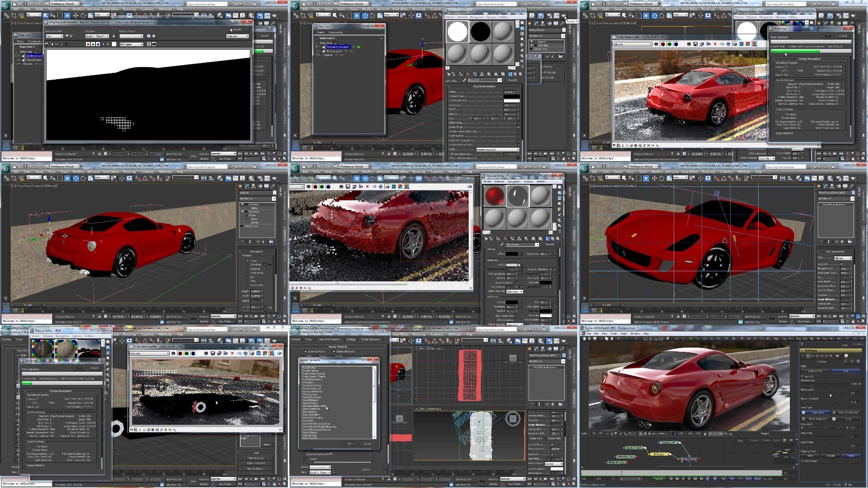Open Compositor menu in State Sets window
Screen dimensions: 868x488
336,32
